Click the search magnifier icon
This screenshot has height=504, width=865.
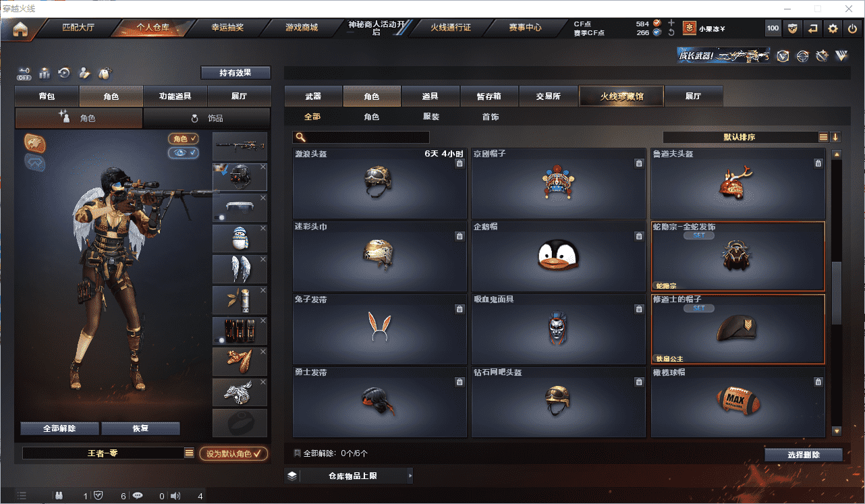[x=300, y=138]
